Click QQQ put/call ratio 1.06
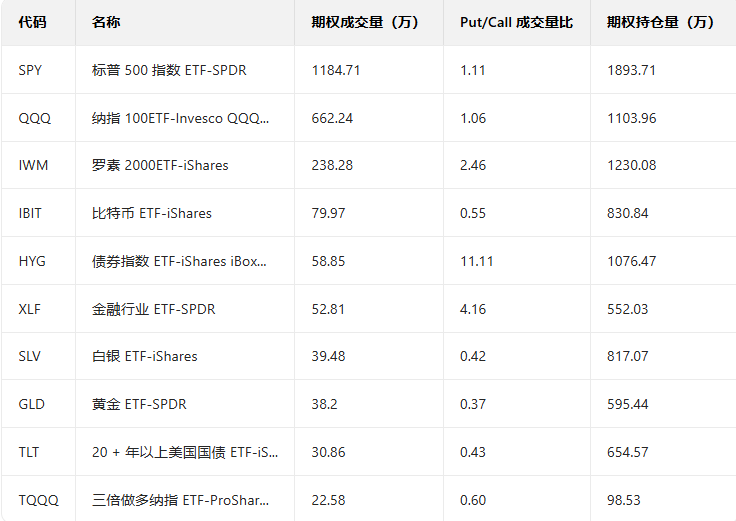The height and width of the screenshot is (521, 736). point(473,118)
